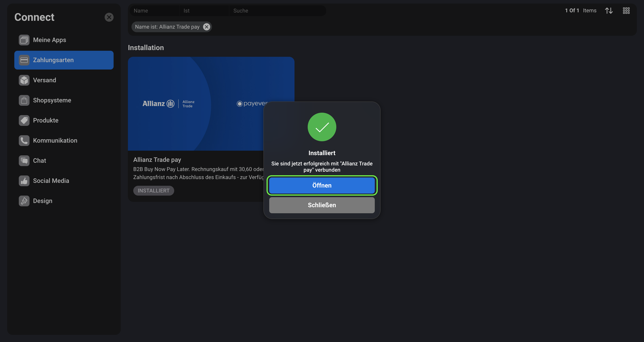Select Zahlungsarten category
The image size is (644, 342).
(64, 60)
